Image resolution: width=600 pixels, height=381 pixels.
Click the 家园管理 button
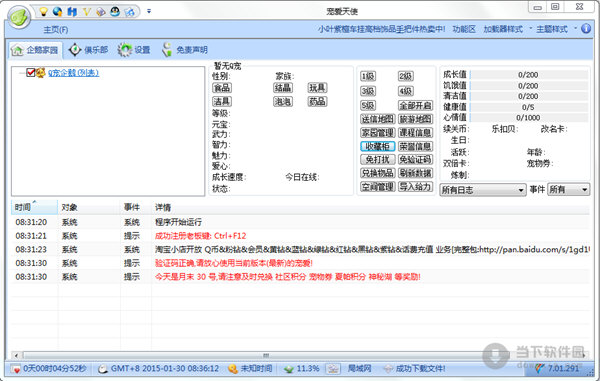pyautogui.click(x=378, y=133)
